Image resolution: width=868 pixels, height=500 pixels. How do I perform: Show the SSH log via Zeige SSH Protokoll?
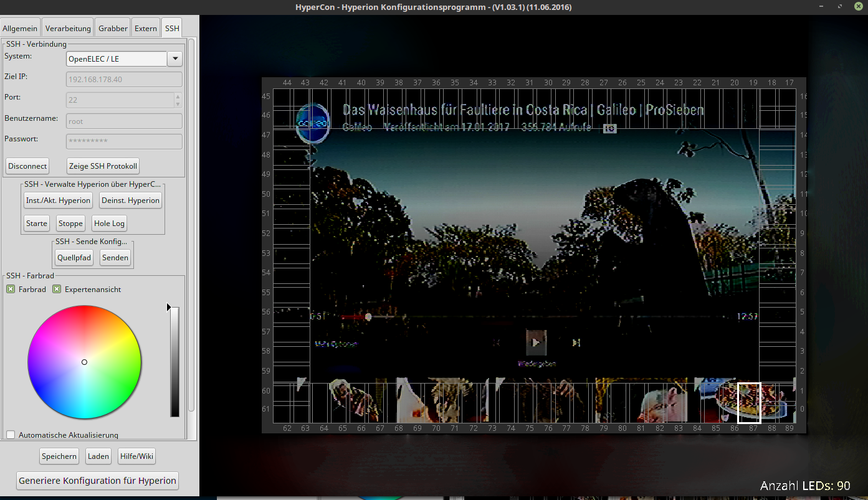coord(103,166)
